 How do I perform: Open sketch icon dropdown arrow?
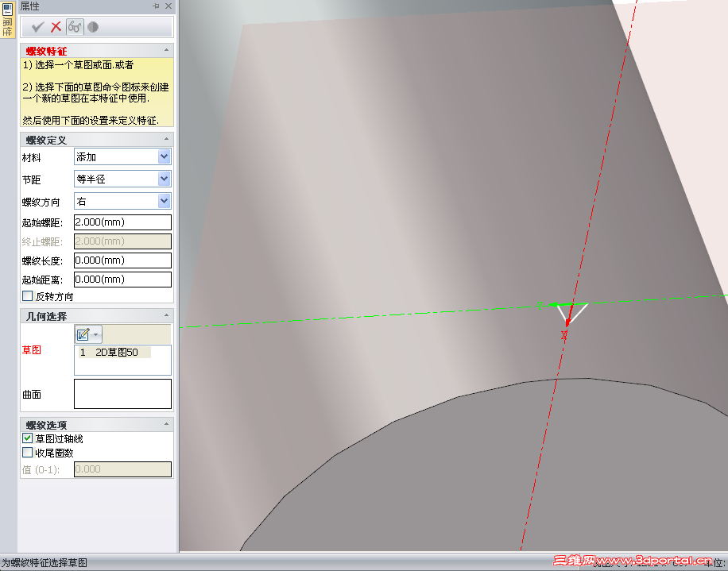pos(96,334)
